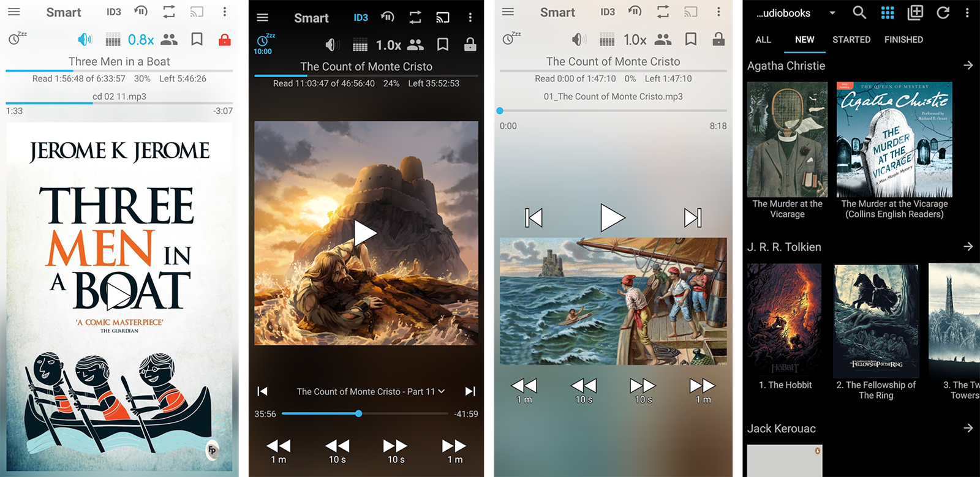Open the 0.8x playback speed setting

tap(141, 40)
